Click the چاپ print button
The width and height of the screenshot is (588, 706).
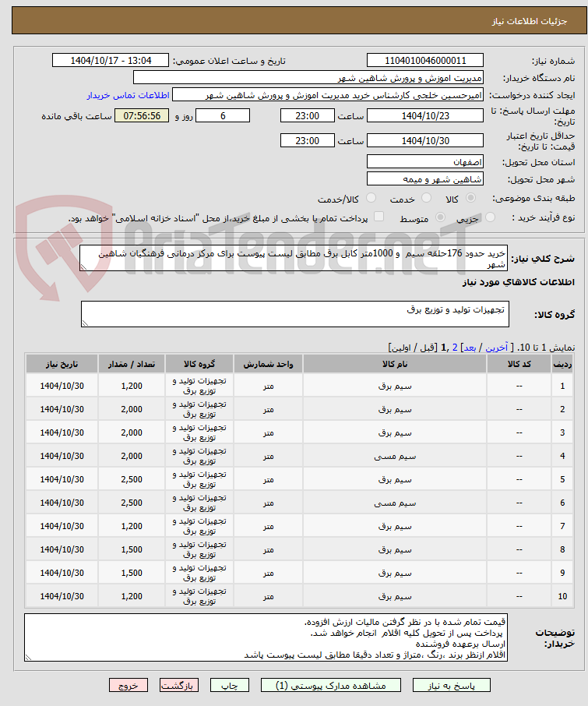point(230,685)
